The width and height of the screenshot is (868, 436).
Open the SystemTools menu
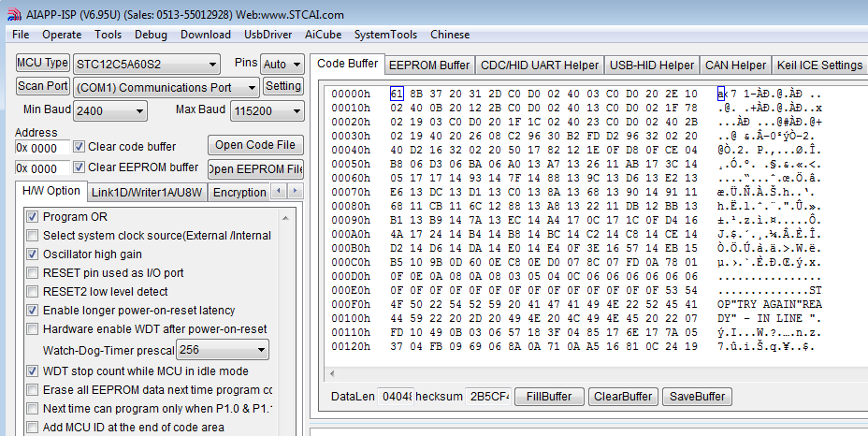pos(385,35)
